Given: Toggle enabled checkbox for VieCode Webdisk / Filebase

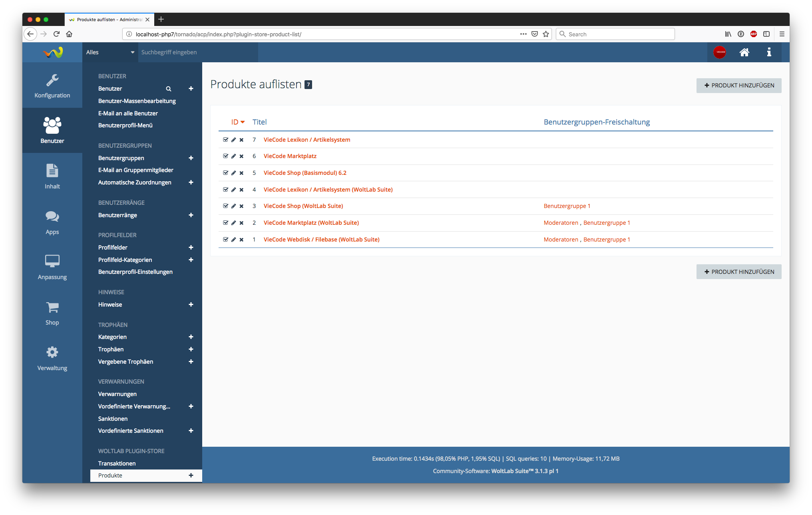Looking at the screenshot, I should tap(225, 240).
